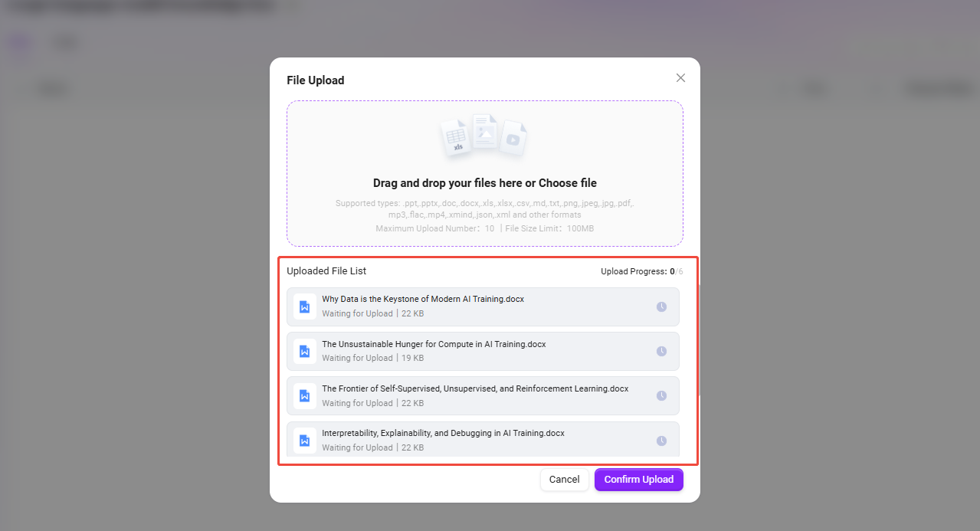This screenshot has width=980, height=531.
Task: Click Word icon for Interpretability, Explainability file
Action: [x=304, y=440]
